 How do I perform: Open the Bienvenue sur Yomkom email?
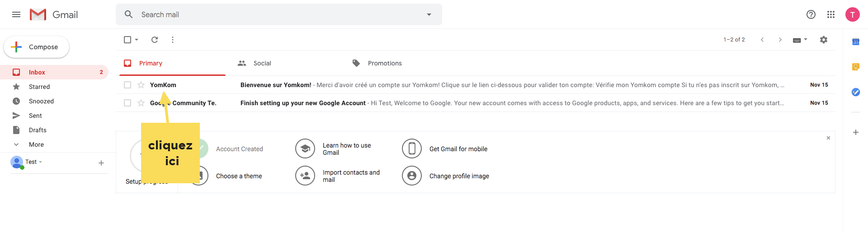click(x=475, y=85)
